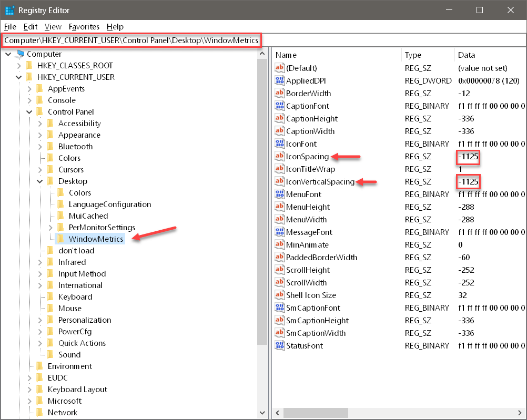Open the Favorites menu
The image size is (527, 420).
(84, 26)
